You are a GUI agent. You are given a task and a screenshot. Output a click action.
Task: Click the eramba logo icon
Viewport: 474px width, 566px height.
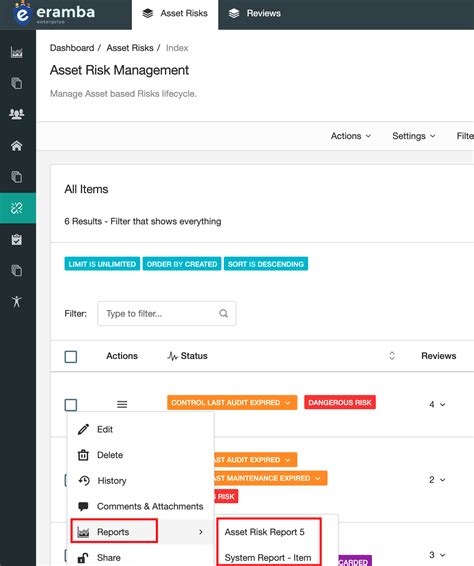tap(22, 13)
